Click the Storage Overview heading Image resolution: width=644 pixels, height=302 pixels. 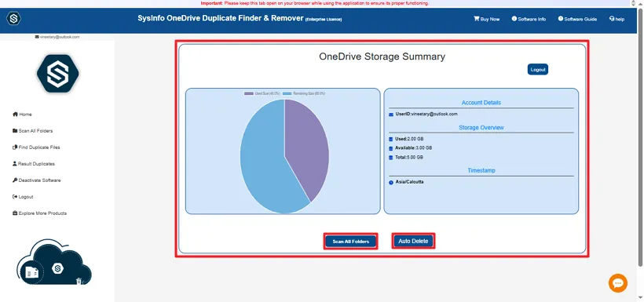(481, 128)
